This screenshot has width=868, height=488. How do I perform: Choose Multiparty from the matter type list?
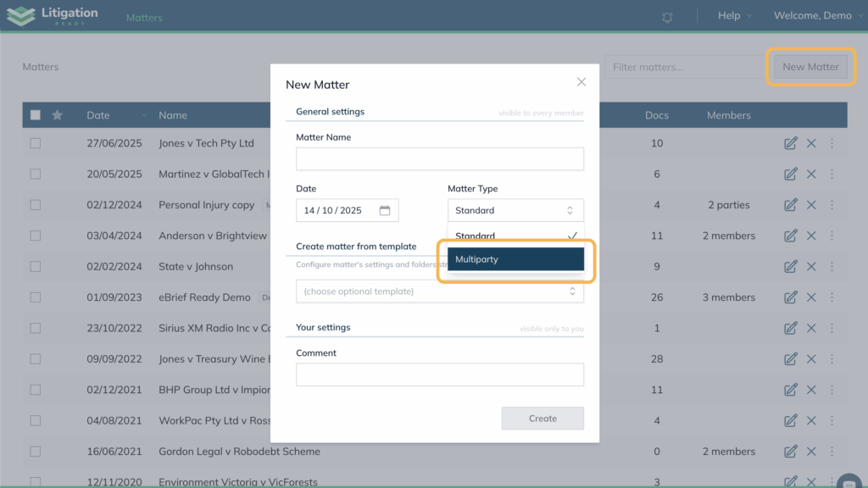coord(515,259)
